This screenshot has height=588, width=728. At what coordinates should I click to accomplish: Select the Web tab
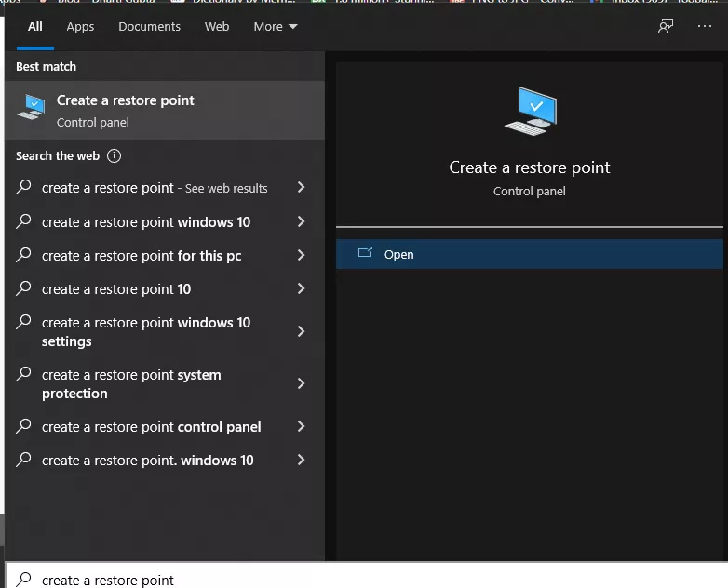click(x=217, y=27)
